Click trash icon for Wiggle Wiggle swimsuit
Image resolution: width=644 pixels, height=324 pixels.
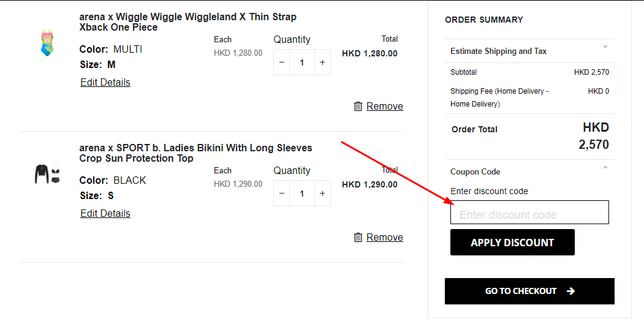point(358,107)
